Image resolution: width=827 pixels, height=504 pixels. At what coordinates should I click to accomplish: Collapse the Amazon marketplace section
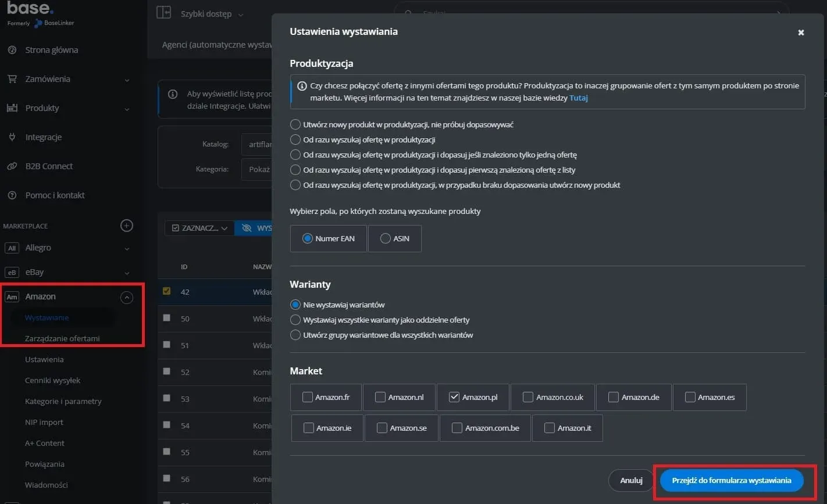(126, 298)
